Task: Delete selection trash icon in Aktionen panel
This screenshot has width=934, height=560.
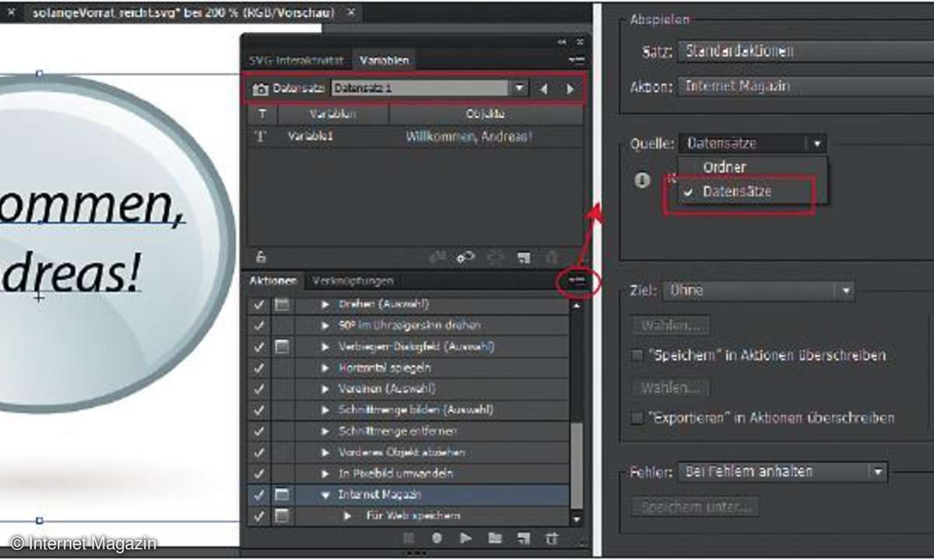Action: 552,537
